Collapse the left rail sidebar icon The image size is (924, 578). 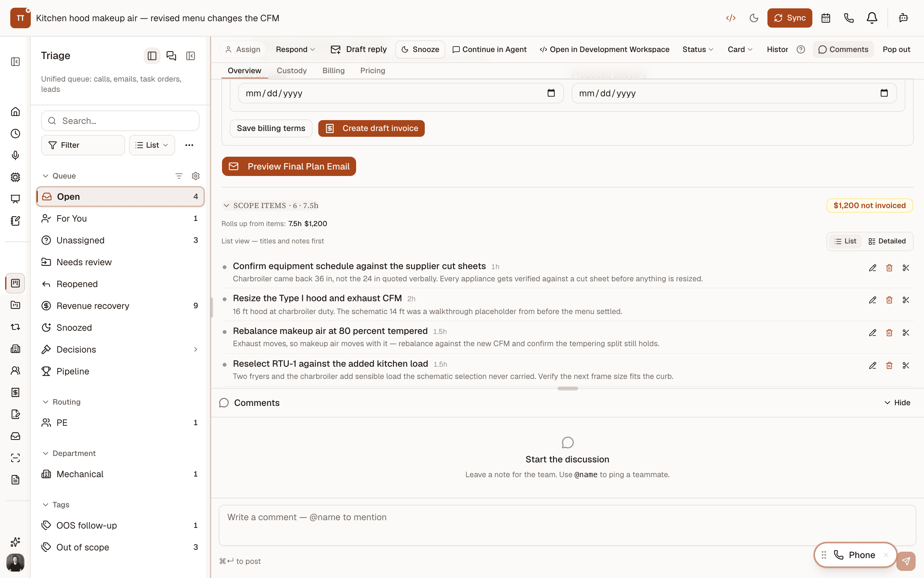15,62
